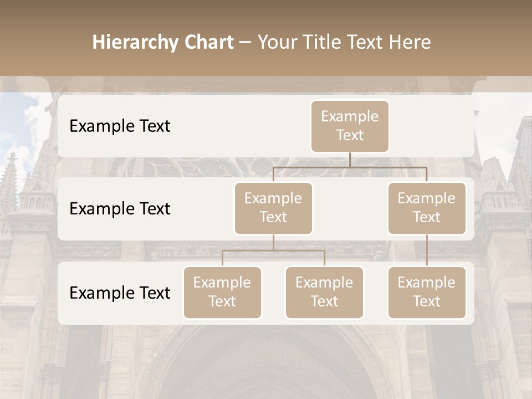Click the rightmost bottom-level Example Text box

pos(427,292)
